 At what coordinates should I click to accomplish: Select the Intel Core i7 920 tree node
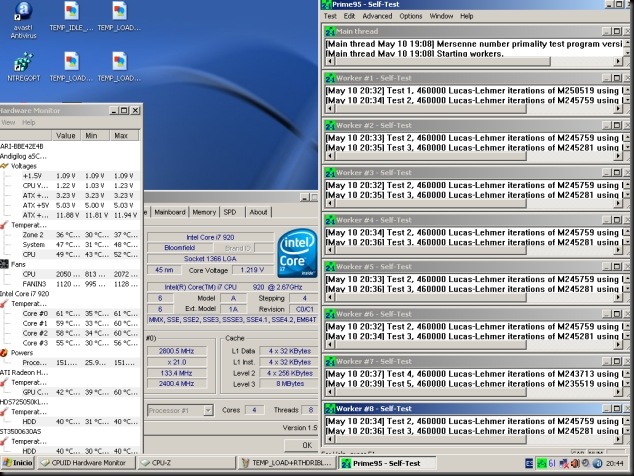(25, 294)
